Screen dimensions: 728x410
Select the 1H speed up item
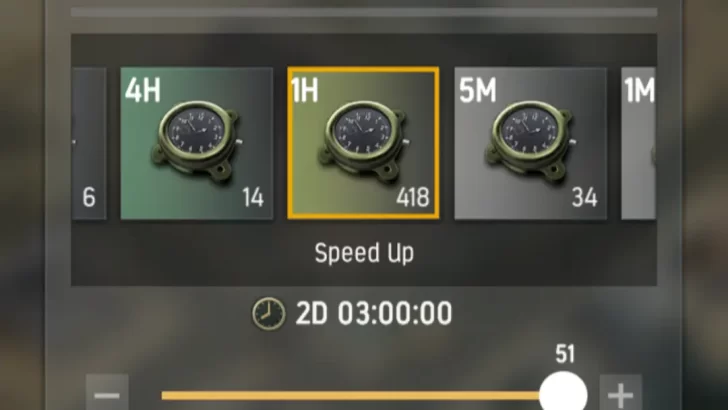pyautogui.click(x=363, y=143)
